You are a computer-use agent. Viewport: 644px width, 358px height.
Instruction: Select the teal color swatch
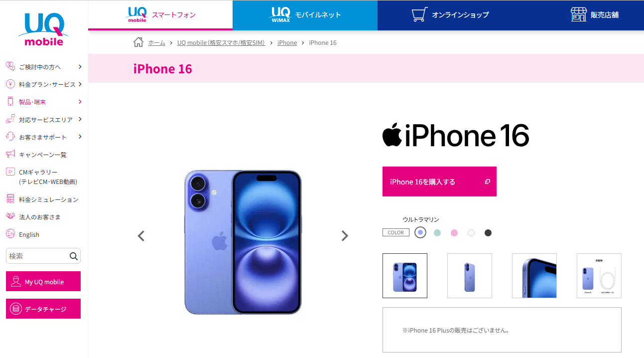437,233
